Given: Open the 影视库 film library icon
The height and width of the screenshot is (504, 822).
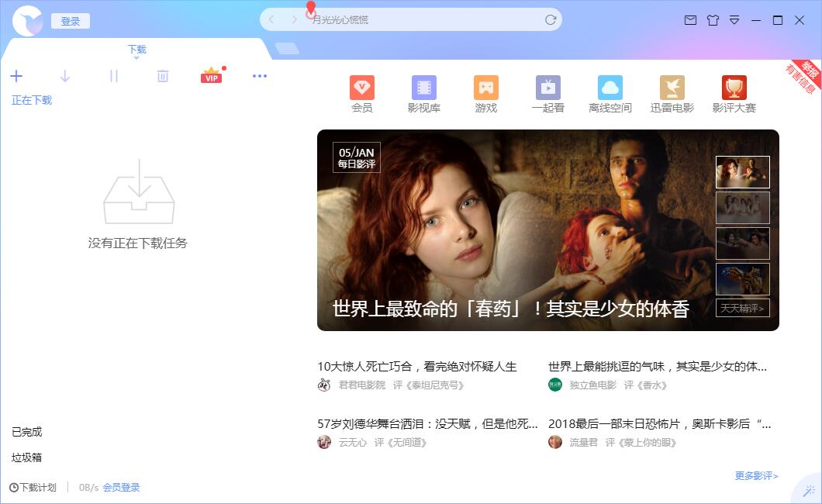Looking at the screenshot, I should [x=423, y=95].
